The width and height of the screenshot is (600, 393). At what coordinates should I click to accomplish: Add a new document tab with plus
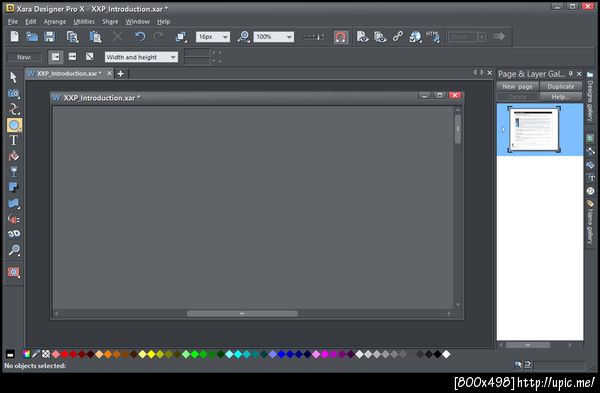121,74
